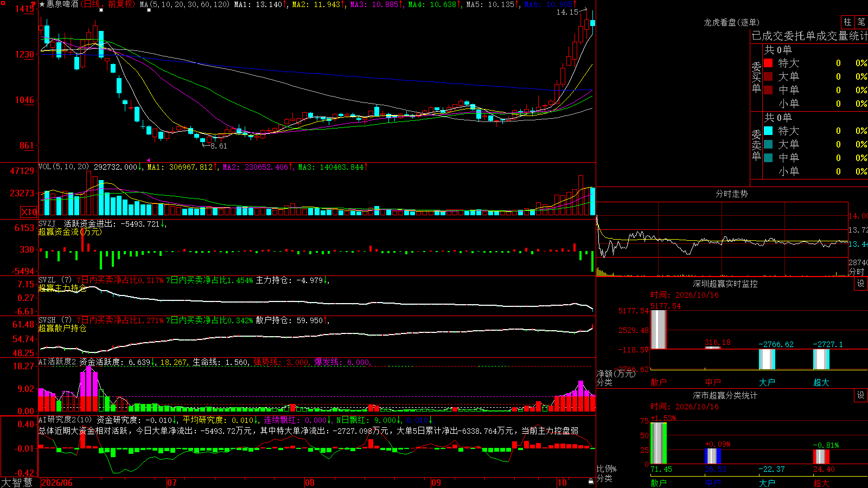Open 设 settings for 深圳超赢实时监控

pos(861,284)
